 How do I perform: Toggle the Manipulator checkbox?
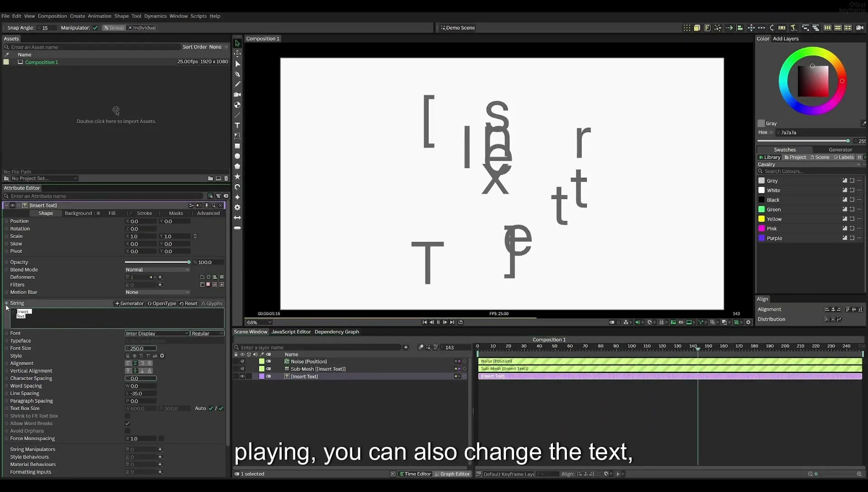95,28
